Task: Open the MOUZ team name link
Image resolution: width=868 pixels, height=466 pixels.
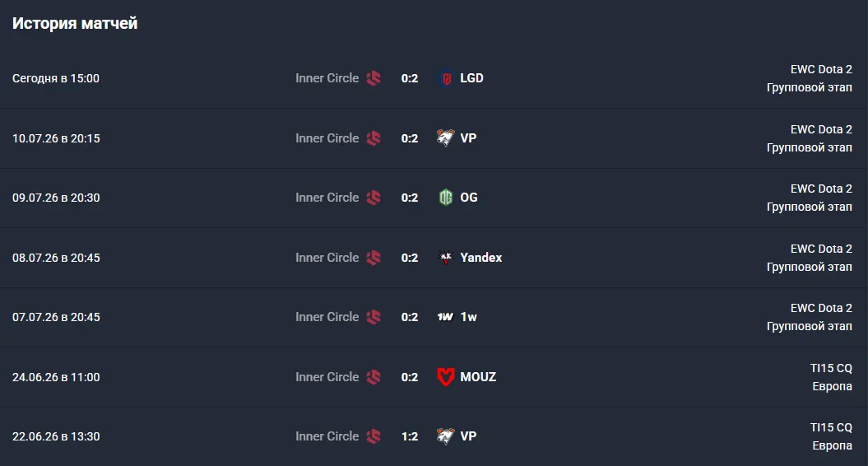Action: pos(478,377)
